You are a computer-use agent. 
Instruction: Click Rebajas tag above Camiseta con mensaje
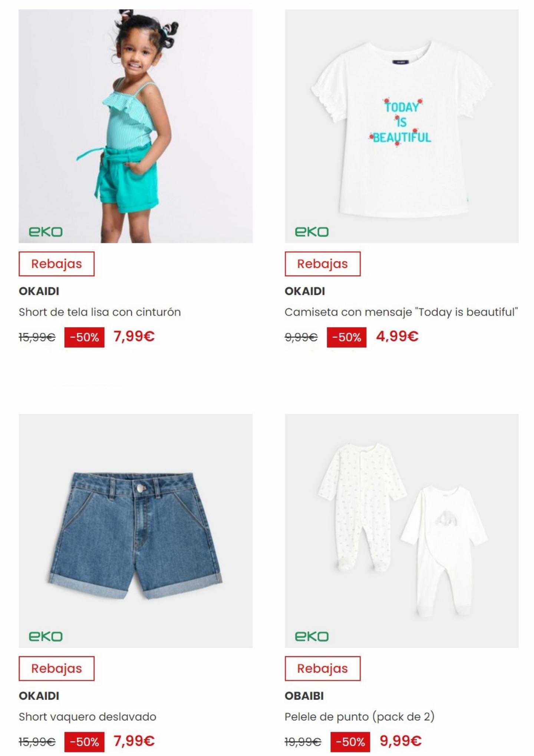(x=322, y=264)
